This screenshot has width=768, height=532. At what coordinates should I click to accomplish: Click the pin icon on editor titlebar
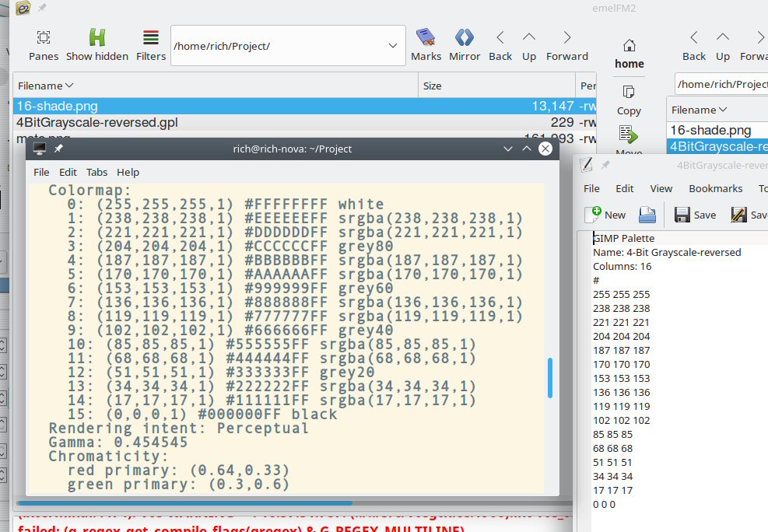605,165
